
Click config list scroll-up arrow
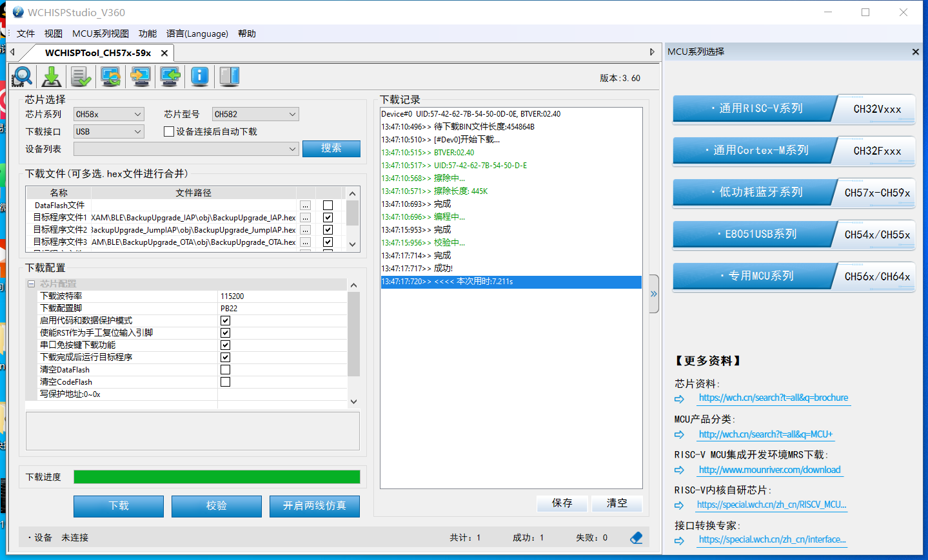point(353,285)
